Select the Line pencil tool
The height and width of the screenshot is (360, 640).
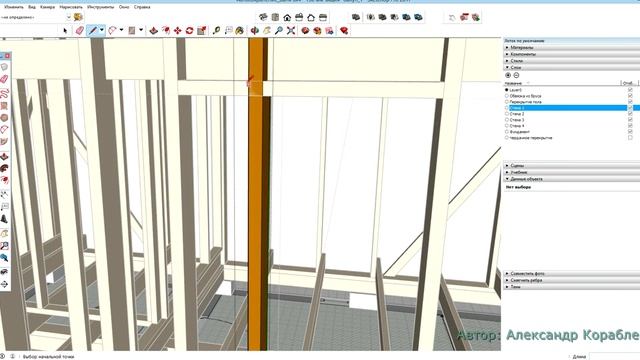tap(93, 31)
